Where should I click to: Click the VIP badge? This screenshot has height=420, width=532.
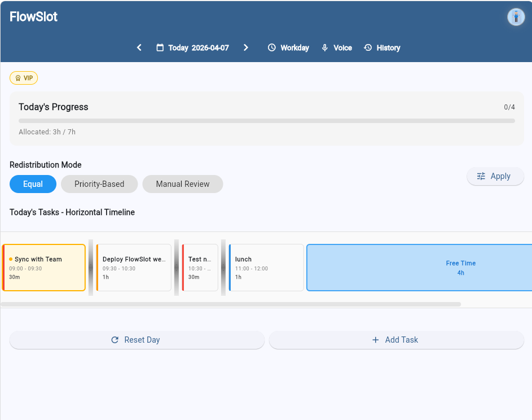(x=24, y=78)
